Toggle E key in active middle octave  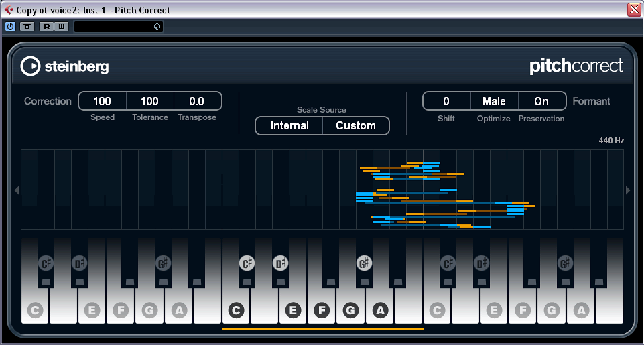(x=293, y=310)
